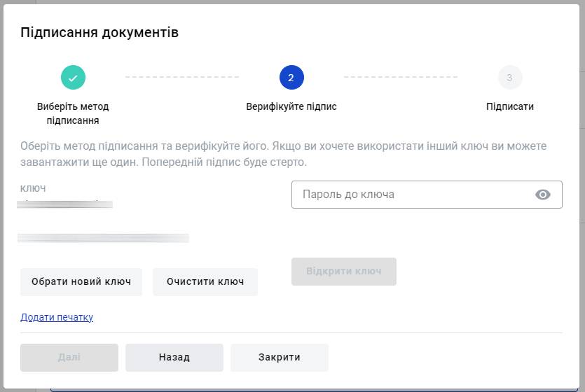Click the "ключ" field label
The image size is (585, 392).
34,188
